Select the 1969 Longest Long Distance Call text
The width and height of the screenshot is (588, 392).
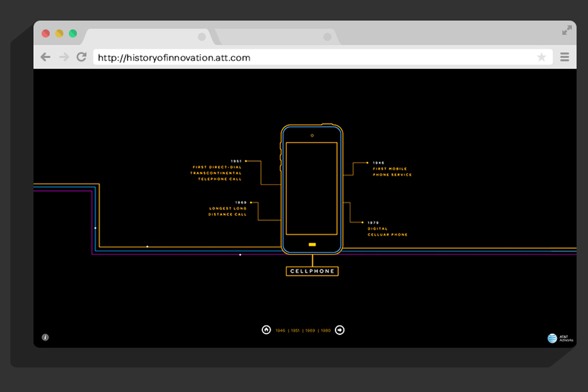227,209
